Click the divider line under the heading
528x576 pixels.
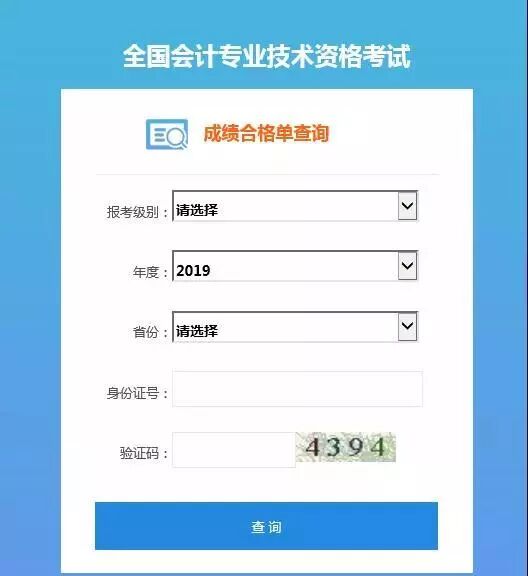point(267,174)
